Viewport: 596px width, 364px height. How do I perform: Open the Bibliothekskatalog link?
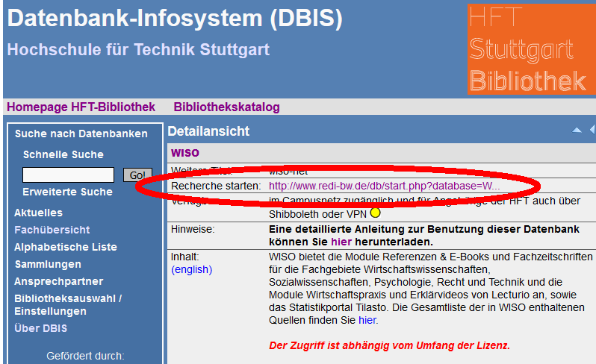pyautogui.click(x=226, y=107)
